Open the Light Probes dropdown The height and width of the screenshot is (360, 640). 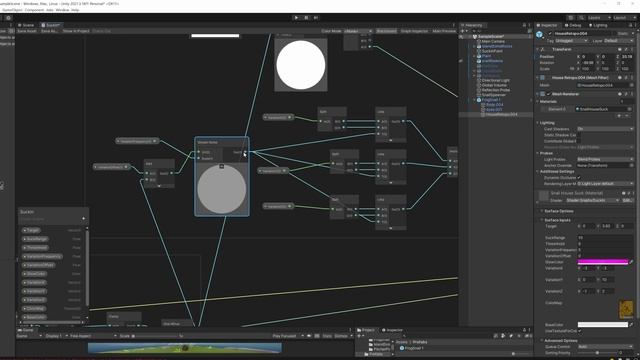(605, 159)
